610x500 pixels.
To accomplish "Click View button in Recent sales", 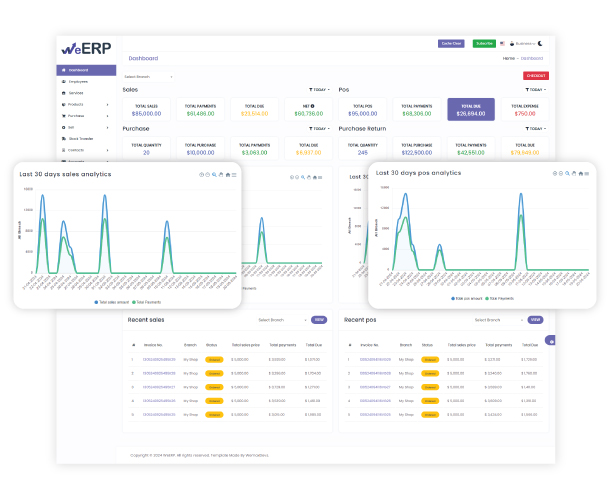I will [x=319, y=320].
